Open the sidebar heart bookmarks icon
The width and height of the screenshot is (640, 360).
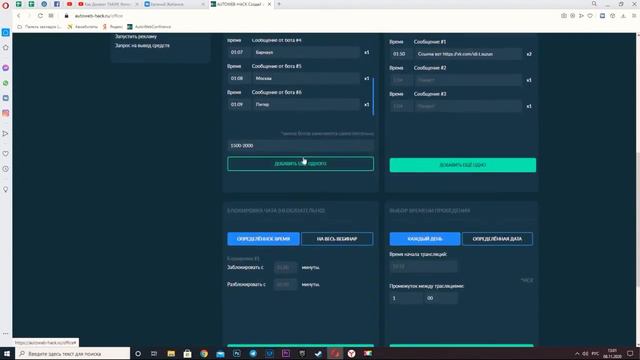[x=6, y=154]
